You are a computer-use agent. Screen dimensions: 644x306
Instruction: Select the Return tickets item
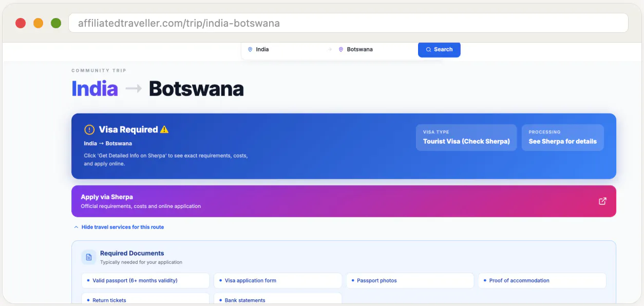145,299
